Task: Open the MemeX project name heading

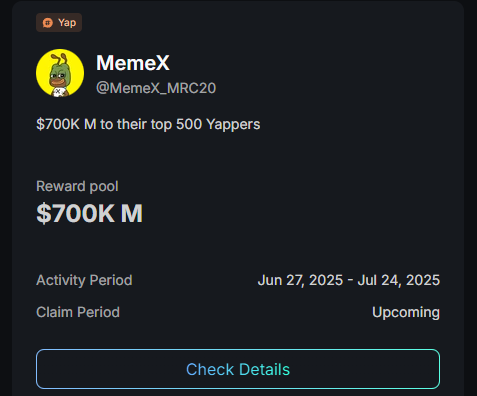Action: coord(133,63)
